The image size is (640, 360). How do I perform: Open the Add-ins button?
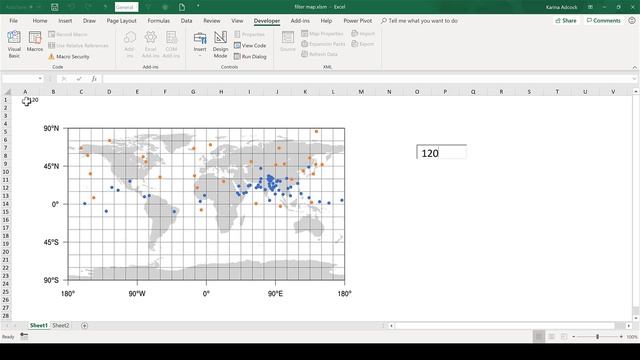[129, 44]
